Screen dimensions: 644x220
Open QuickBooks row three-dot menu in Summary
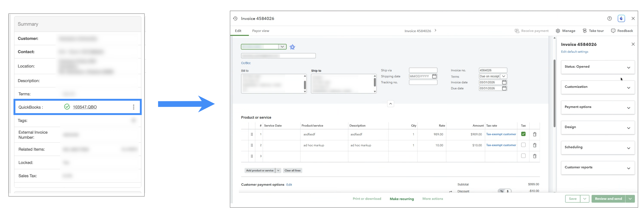(133, 107)
